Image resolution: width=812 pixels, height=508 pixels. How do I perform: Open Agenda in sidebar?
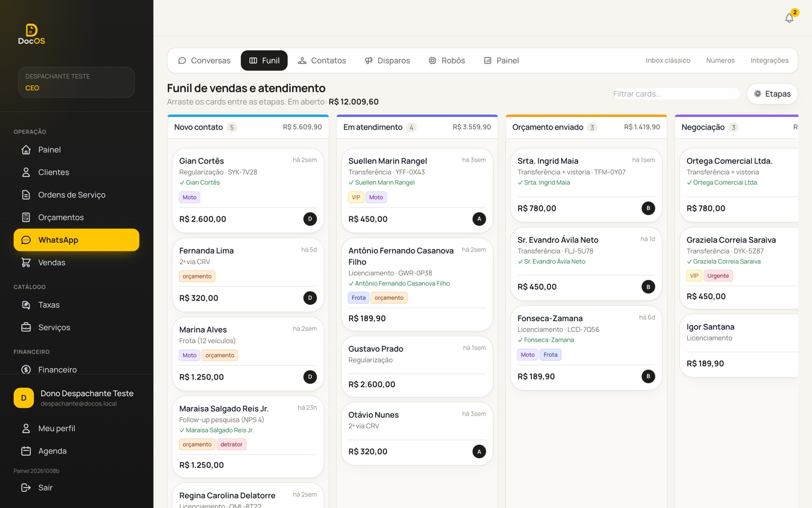(76, 451)
